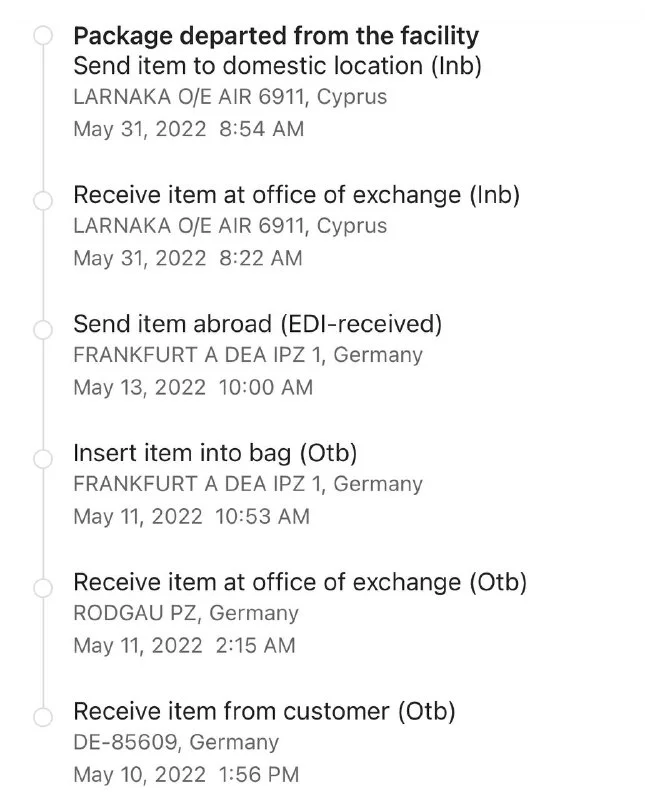Click the 'RODGAU PZ, Germany' location text

coord(186,613)
